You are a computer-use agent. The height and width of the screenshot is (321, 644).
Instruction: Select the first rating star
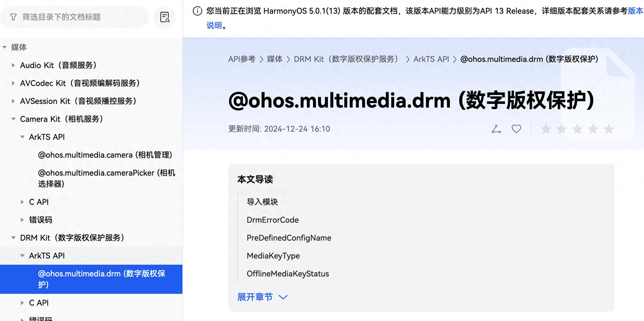coord(545,129)
